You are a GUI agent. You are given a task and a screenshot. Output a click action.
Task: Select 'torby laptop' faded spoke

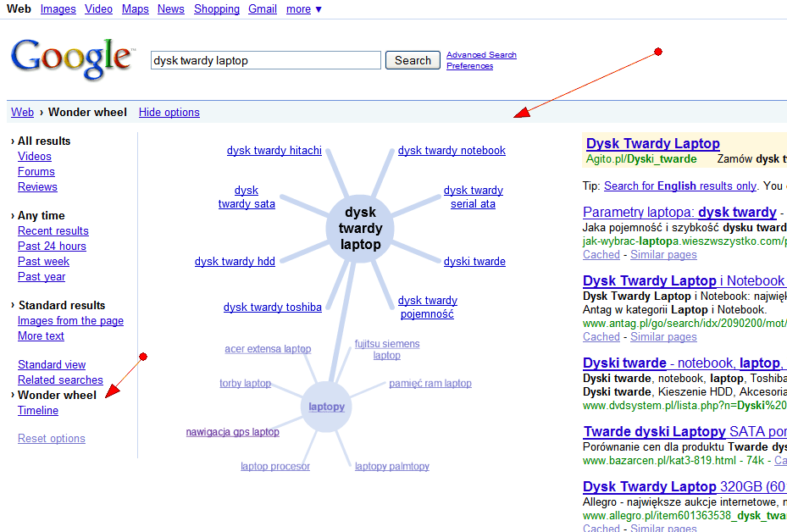[x=246, y=384]
